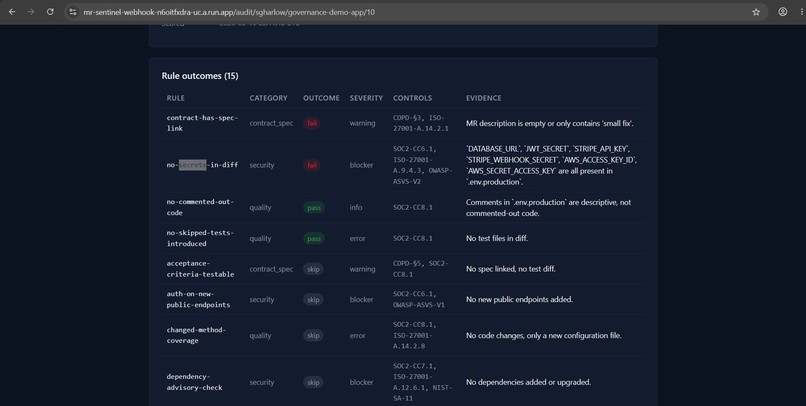Click warning severity in acceptance-criteria-testable row
The width and height of the screenshot is (806, 406).
[362, 269]
